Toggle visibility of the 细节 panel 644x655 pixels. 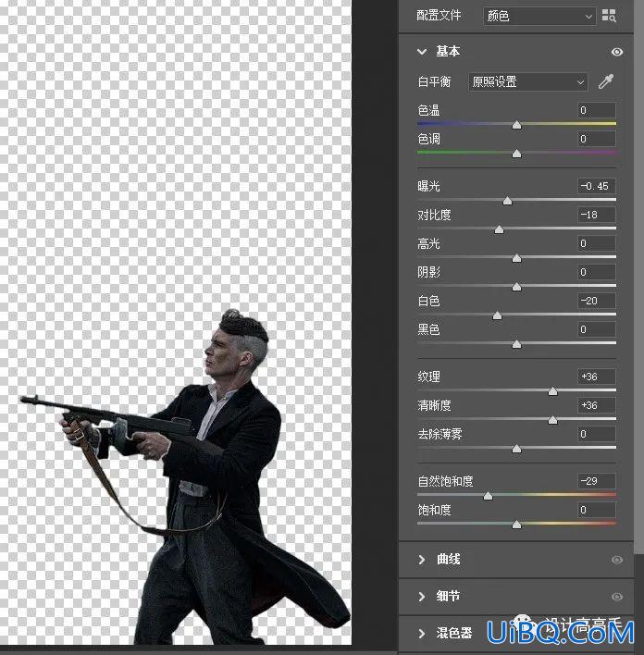click(617, 597)
